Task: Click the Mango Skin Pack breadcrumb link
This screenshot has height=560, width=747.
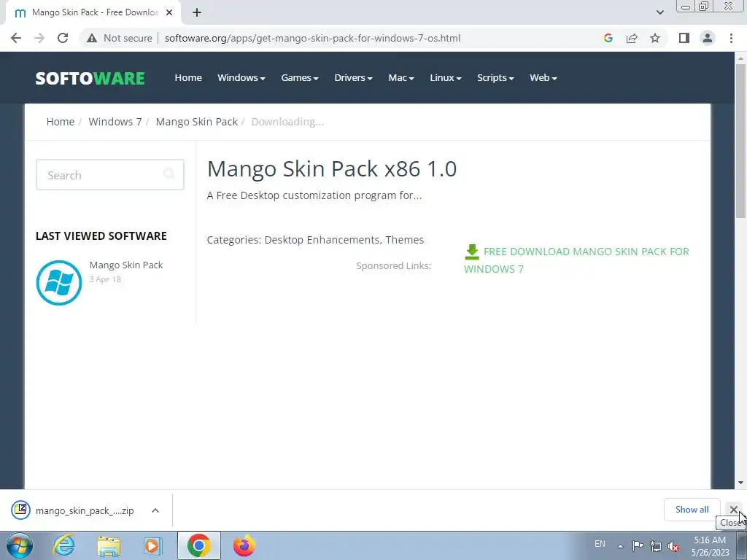Action: [x=197, y=122]
